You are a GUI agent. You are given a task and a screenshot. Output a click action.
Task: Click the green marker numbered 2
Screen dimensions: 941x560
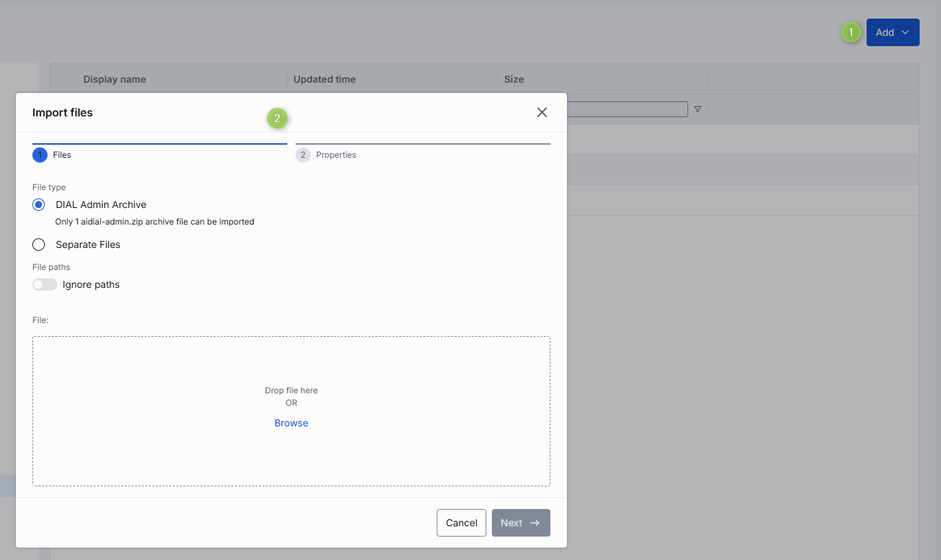pos(277,118)
